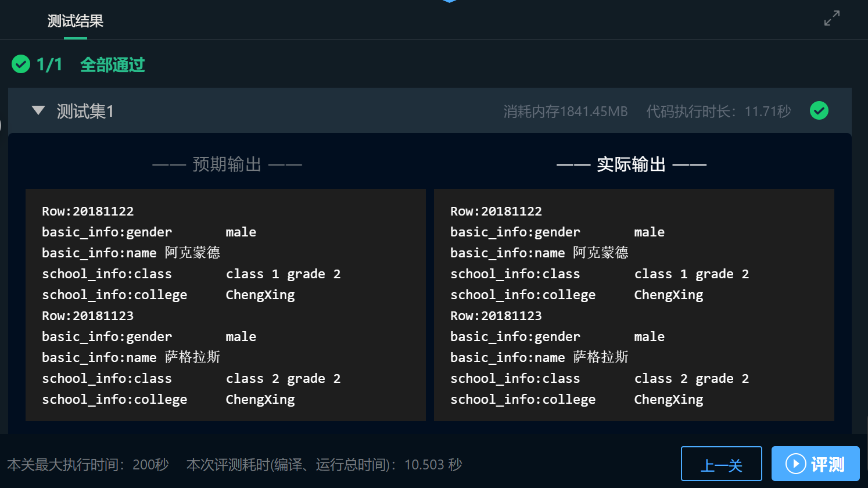Open the 测试结果 tab

point(76,21)
